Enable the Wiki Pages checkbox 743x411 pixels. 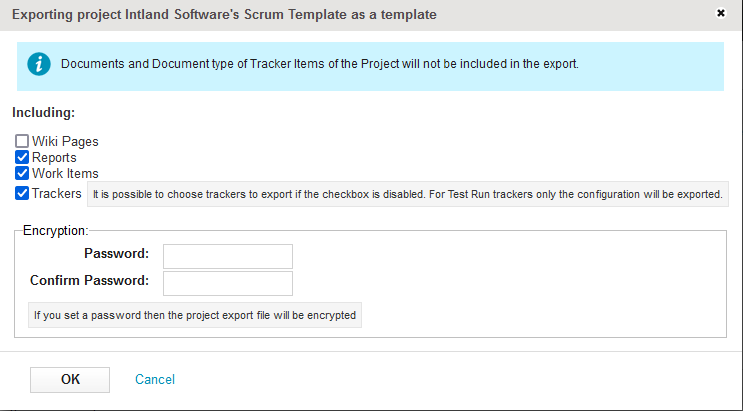click(x=22, y=141)
